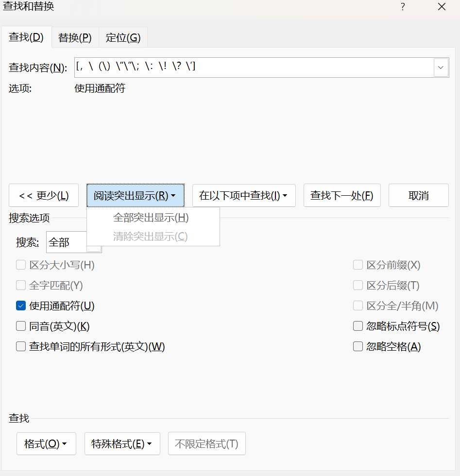Select the 查找 tab

click(x=27, y=37)
